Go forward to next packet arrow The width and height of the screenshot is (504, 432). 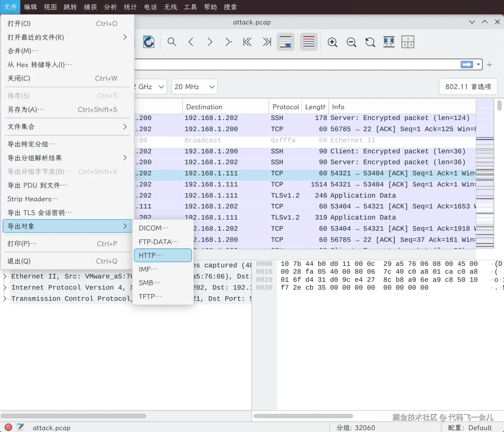pos(210,42)
